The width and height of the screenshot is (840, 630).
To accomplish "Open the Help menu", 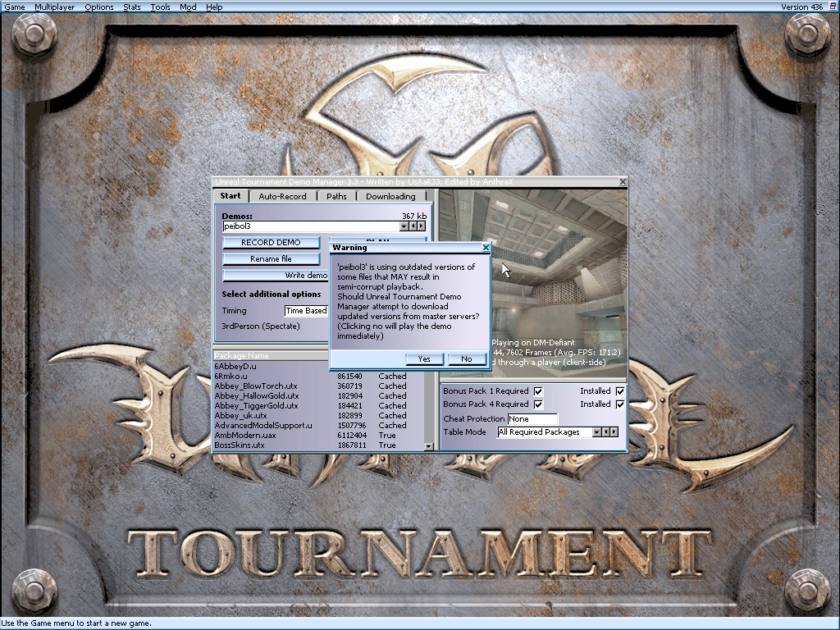I will tap(214, 7).
